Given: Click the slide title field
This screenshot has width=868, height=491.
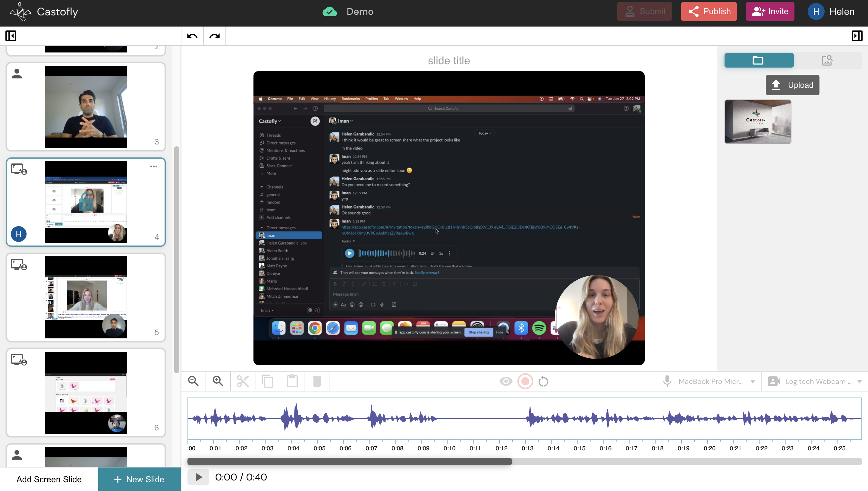Looking at the screenshot, I should click(449, 60).
